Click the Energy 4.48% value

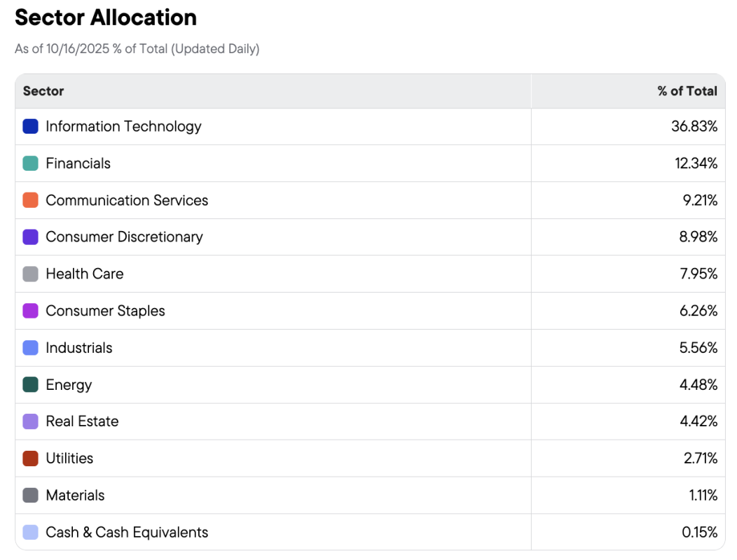click(698, 385)
